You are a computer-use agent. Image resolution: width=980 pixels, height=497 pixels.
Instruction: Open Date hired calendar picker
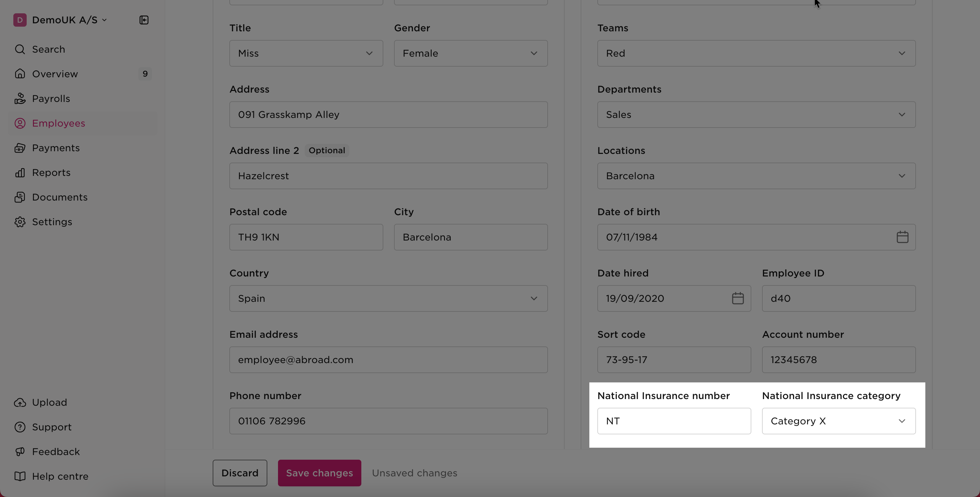[x=737, y=298]
